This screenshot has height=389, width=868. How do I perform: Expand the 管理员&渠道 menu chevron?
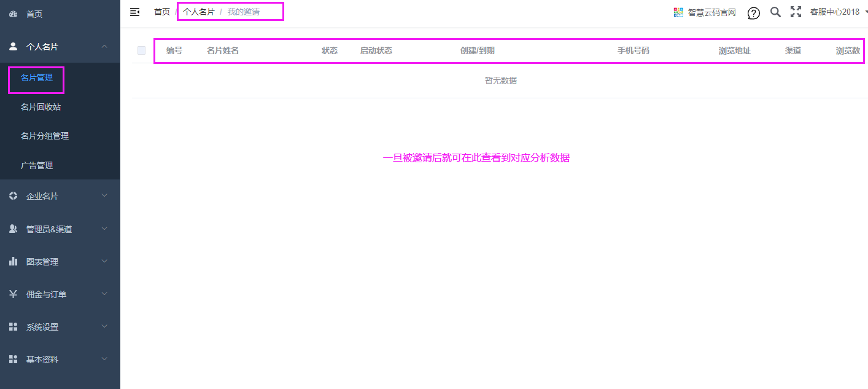[104, 229]
